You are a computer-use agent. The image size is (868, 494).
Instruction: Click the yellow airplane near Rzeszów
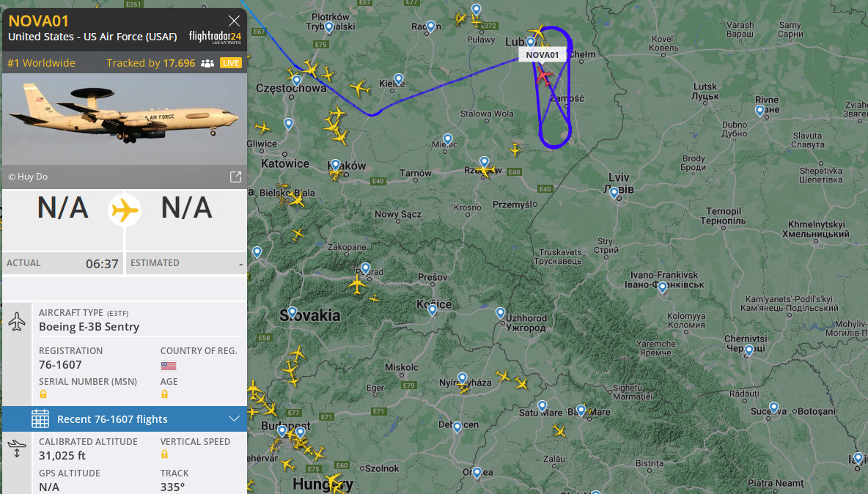[x=485, y=171]
